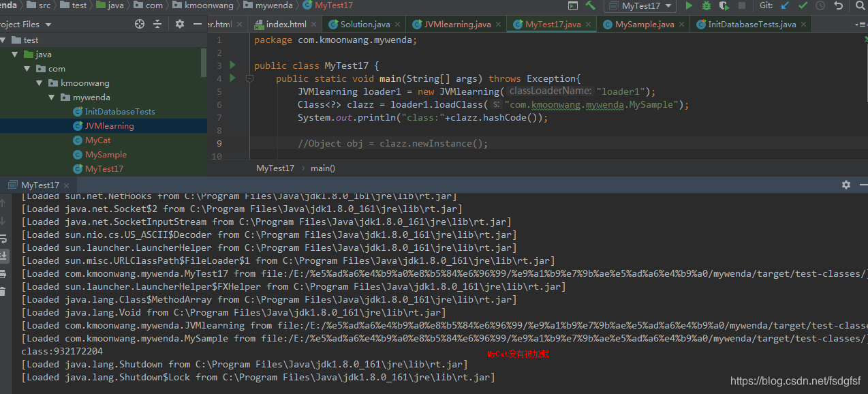The height and width of the screenshot is (394, 868).
Task: Open Search Everywhere magnifier
Action: pyautogui.click(x=860, y=5)
